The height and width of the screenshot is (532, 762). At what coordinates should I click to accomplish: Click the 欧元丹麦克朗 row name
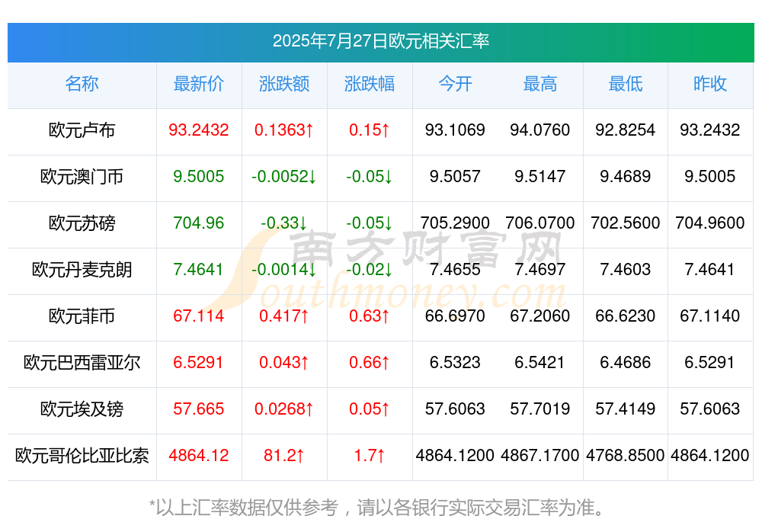coord(82,269)
